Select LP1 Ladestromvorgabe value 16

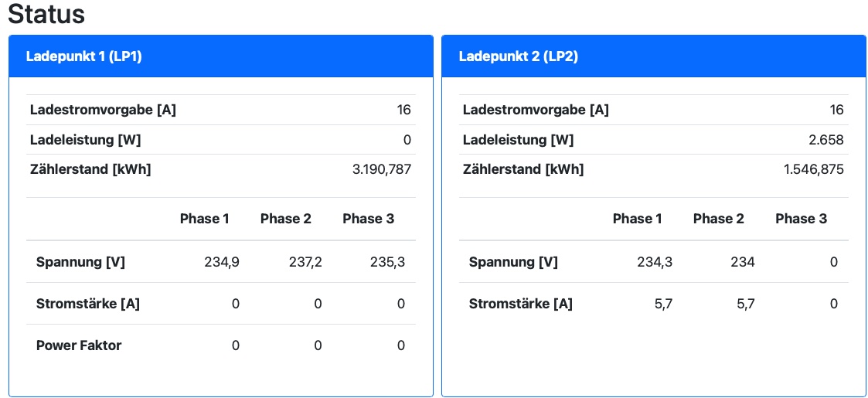click(x=403, y=110)
